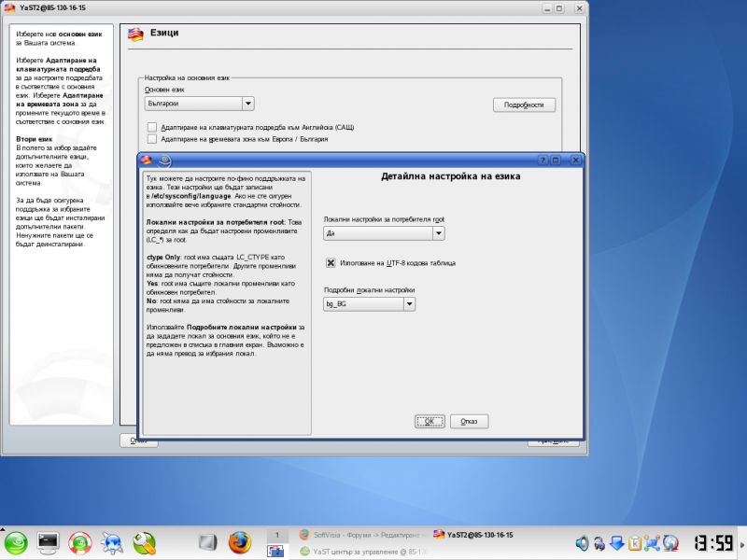747x560 pixels.
Task: Close the detailed language settings dialog
Action: point(575,161)
